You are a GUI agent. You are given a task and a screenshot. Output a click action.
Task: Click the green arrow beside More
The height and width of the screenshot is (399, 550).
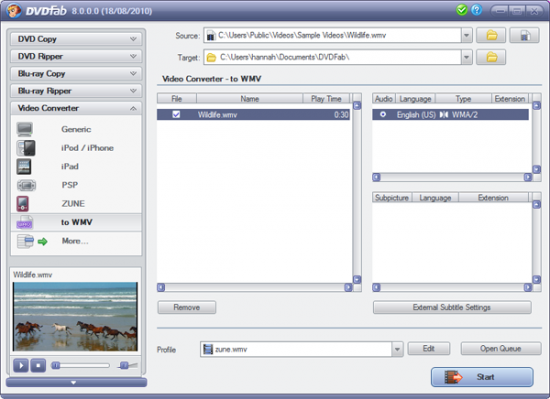point(42,242)
